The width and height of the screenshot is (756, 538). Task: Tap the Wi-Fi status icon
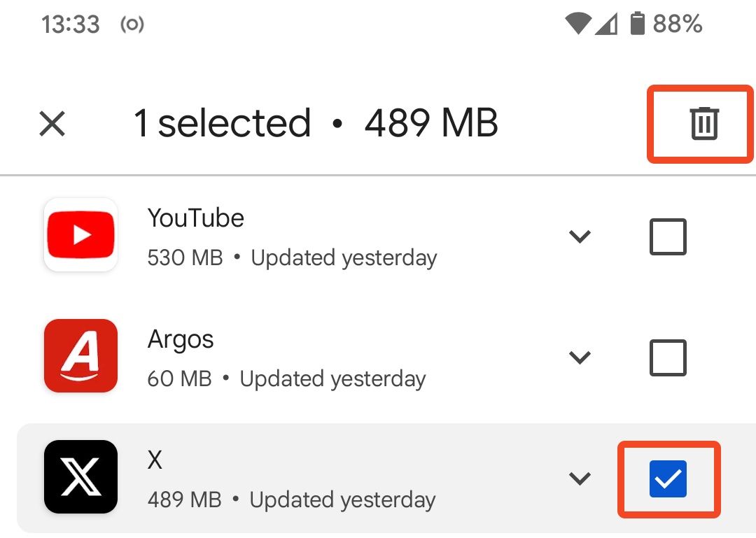pyautogui.click(x=577, y=24)
